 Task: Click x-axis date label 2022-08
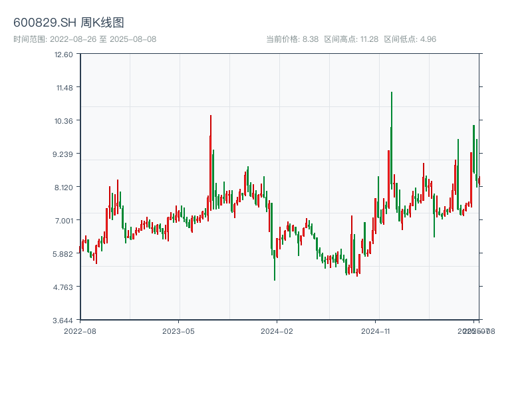(80, 331)
